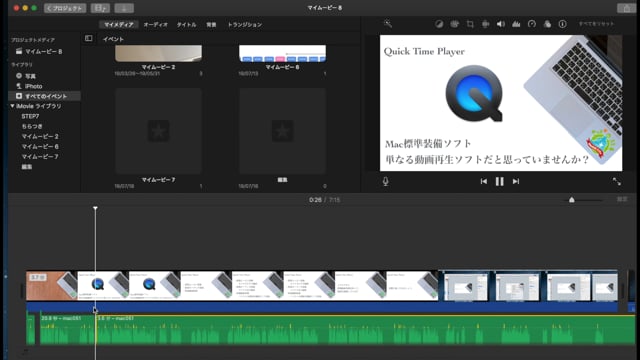Show clip information with the i icon
The height and width of the screenshot is (360, 640).
(x=562, y=24)
